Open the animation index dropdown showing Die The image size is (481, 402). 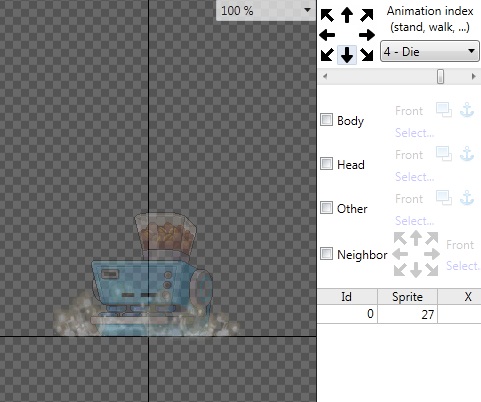[430, 51]
